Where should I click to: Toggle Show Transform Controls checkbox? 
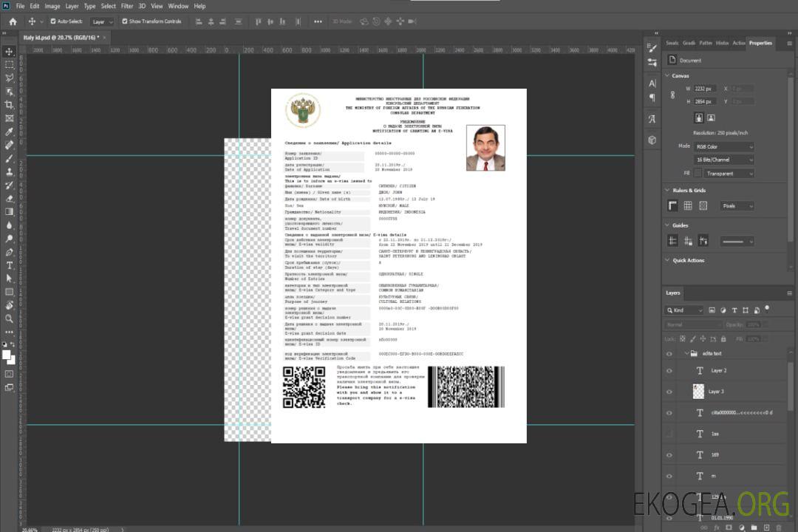pyautogui.click(x=125, y=21)
